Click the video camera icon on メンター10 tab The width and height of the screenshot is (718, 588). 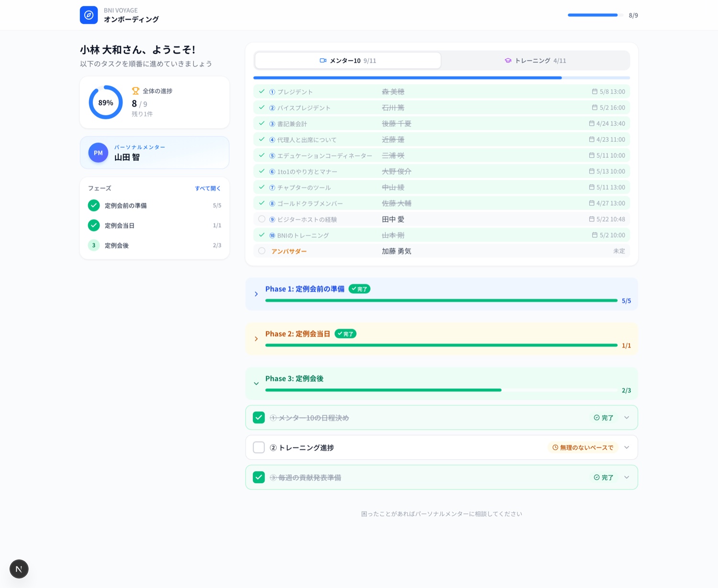click(323, 61)
